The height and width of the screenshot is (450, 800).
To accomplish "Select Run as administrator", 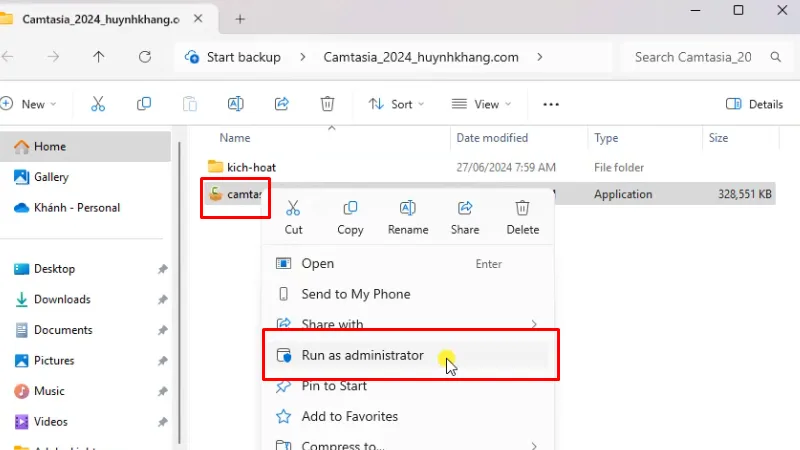I will coord(362,355).
